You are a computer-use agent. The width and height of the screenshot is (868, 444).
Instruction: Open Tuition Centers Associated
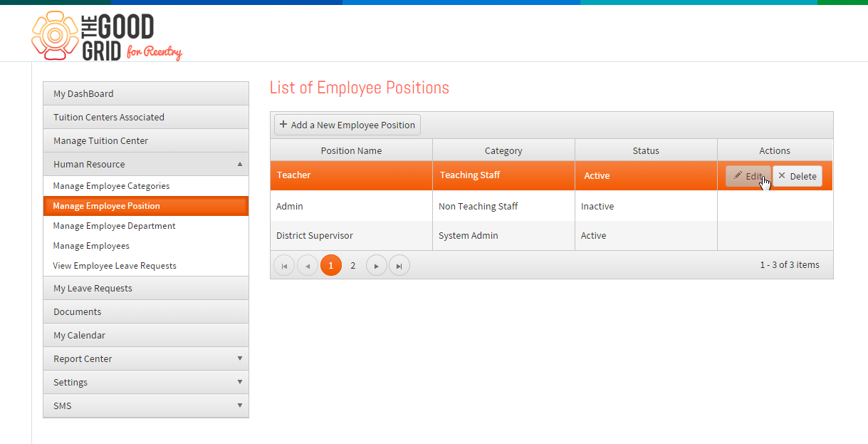click(146, 117)
